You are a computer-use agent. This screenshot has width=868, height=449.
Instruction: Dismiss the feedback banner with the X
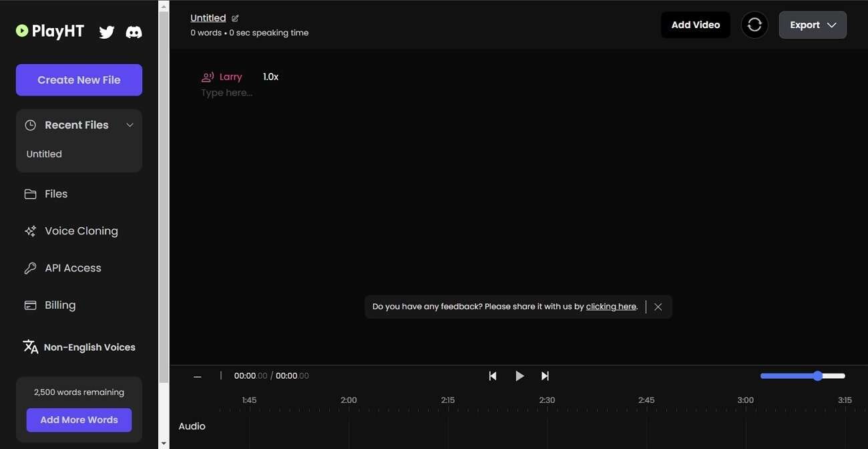point(658,307)
